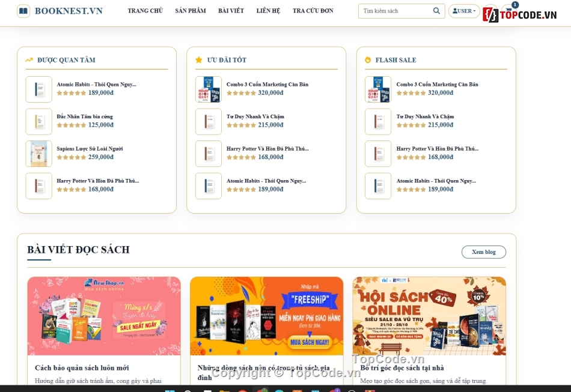
Task: Open Harry Potter thumbnail in Flash Sale
Action: [378, 154]
